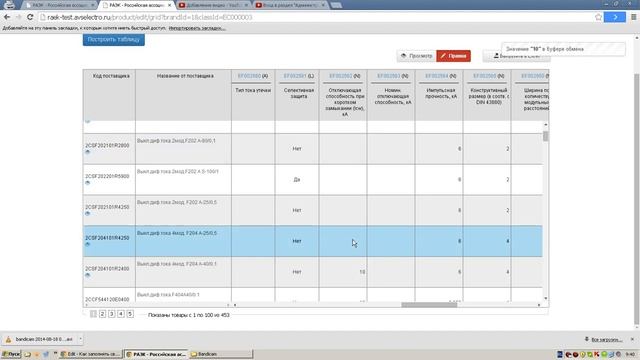Click the Построить таблицу button
Screen dimensions: 640x360
[x=113, y=40]
